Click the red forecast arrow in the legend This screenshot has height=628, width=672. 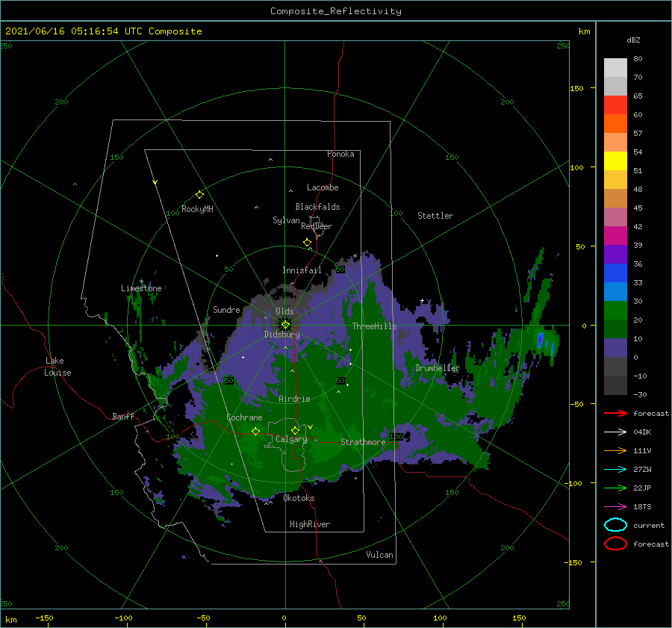click(x=615, y=413)
